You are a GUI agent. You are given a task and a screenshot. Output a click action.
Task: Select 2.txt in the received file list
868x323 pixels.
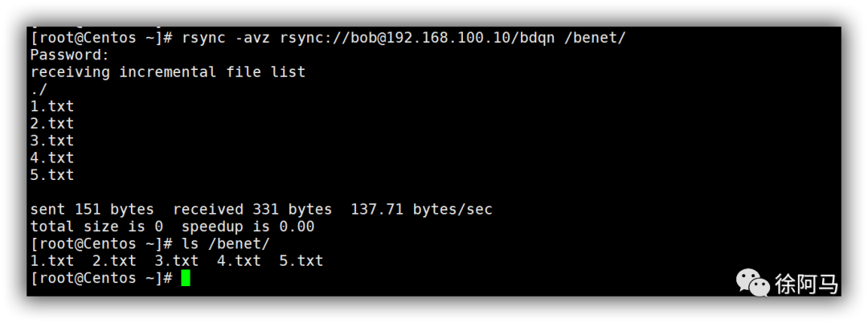(52, 124)
